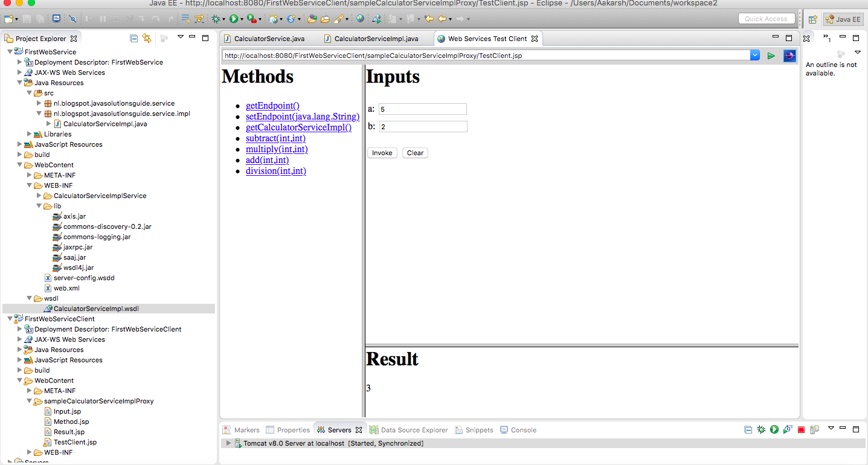The width and height of the screenshot is (868, 465).
Task: Click green Start server icon in Servers view
Action: (774, 429)
